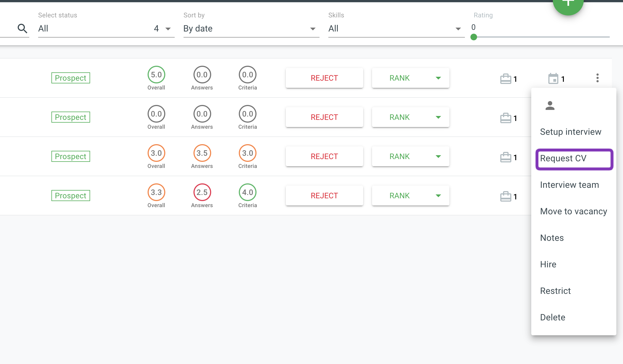
Task: Click the search magnifier icon
Action: click(22, 28)
